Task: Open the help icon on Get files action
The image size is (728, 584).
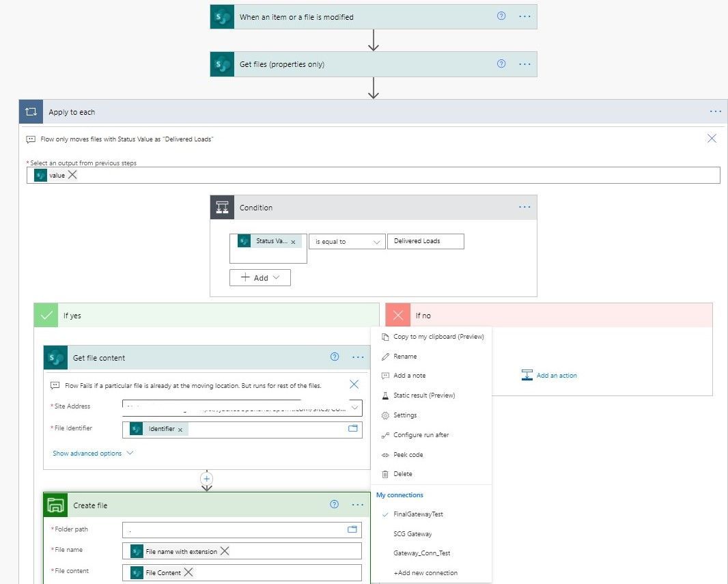Action: tap(501, 63)
